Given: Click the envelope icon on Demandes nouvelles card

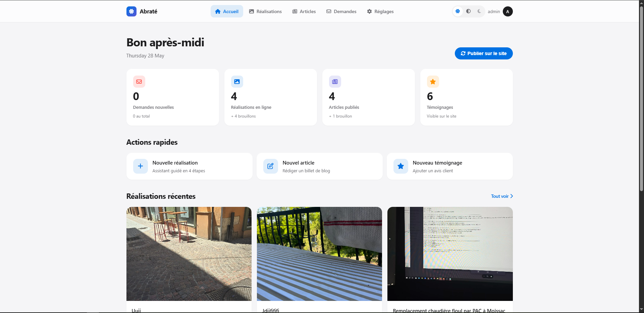Looking at the screenshot, I should pos(139,82).
